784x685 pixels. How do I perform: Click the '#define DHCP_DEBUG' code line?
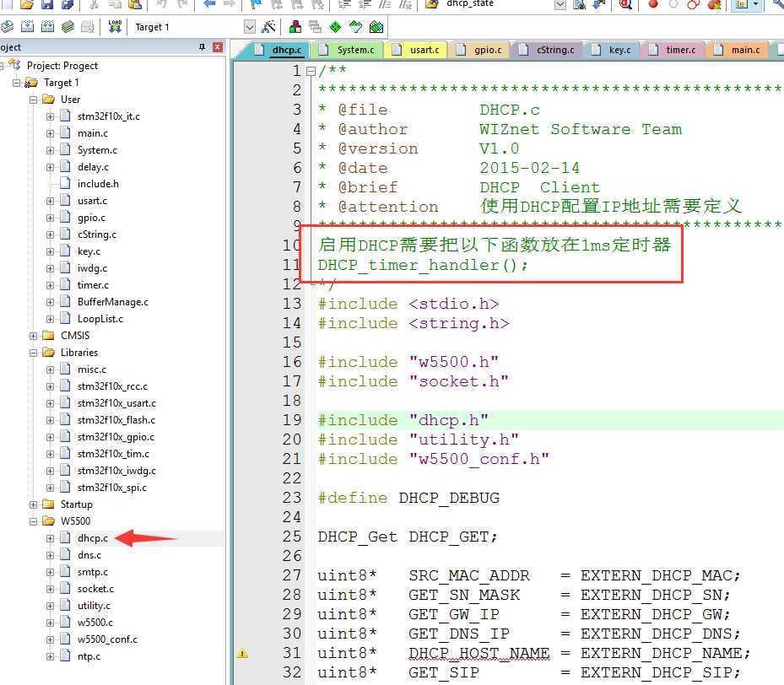coord(408,498)
